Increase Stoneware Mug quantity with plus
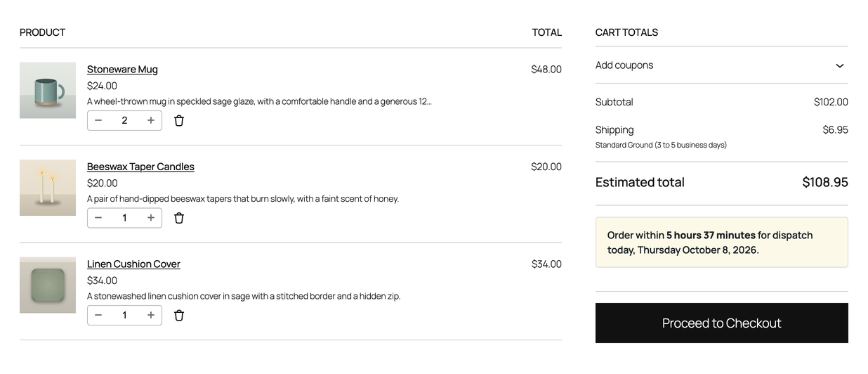Image resolution: width=868 pixels, height=374 pixels. click(151, 121)
